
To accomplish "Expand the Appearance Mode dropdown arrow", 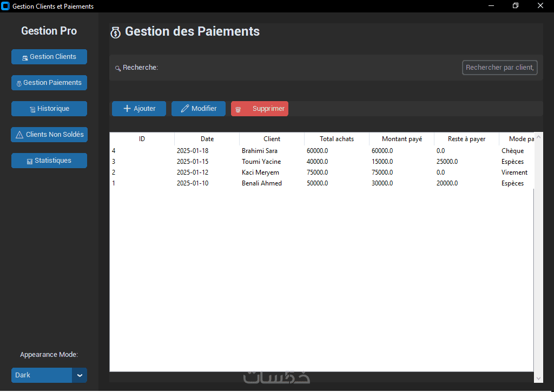I will 80,375.
